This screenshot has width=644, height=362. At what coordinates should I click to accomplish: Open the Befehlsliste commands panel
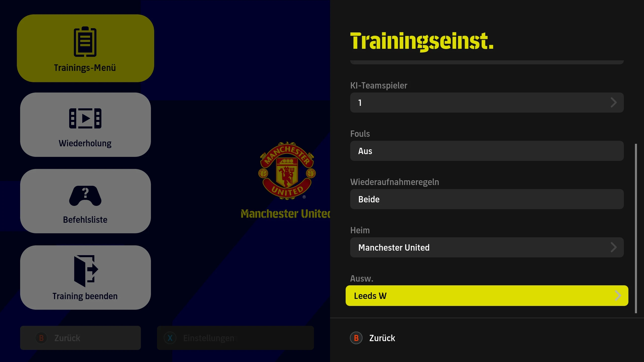pos(85,202)
